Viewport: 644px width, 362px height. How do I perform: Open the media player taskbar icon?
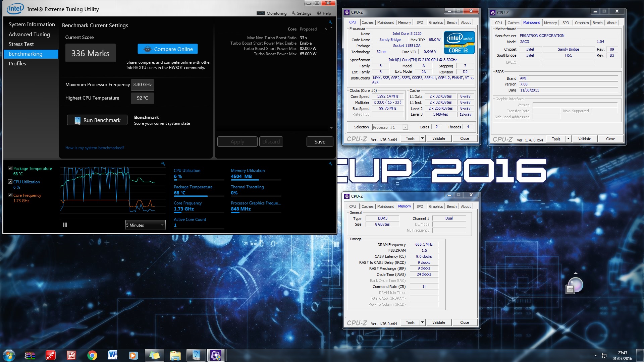tap(133, 355)
